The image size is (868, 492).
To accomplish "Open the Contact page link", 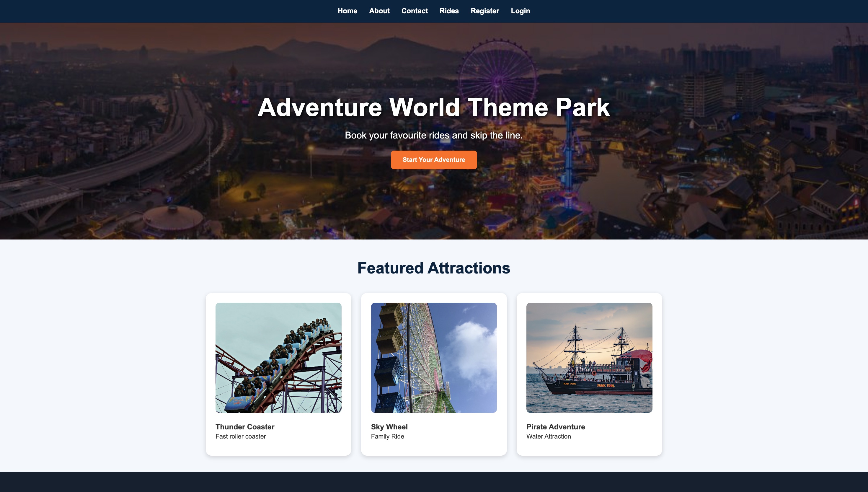I will [x=415, y=11].
